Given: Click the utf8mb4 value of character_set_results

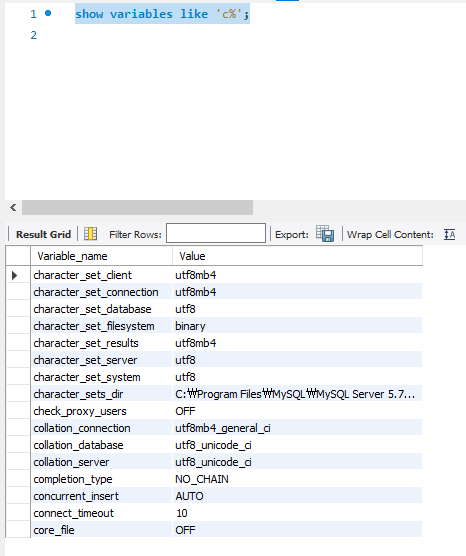Looking at the screenshot, I should 297,343.
